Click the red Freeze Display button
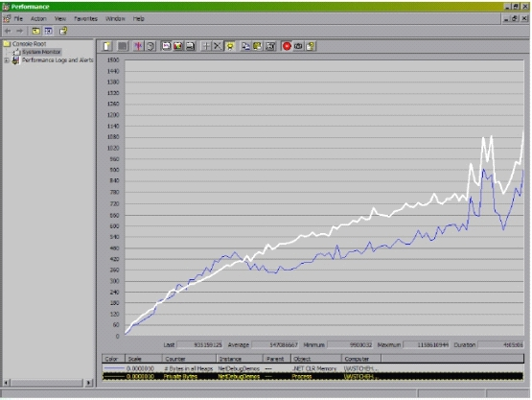Screen dimensions: 532x400 [287, 46]
